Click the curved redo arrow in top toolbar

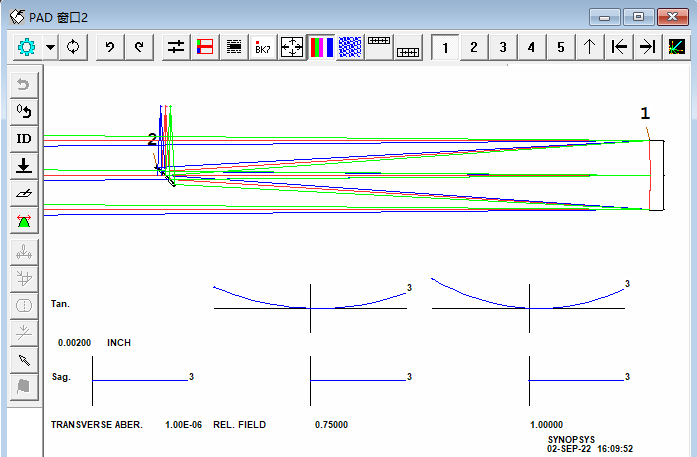(139, 47)
